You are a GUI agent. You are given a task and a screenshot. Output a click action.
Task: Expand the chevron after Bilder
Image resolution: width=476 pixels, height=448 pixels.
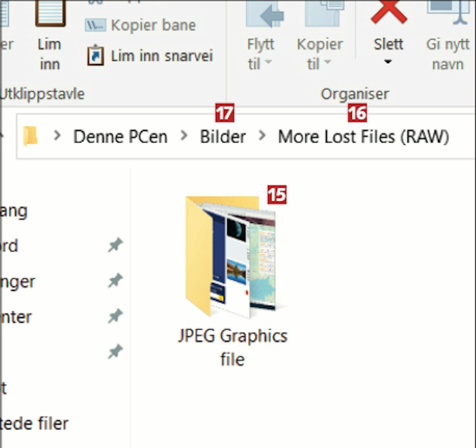262,136
